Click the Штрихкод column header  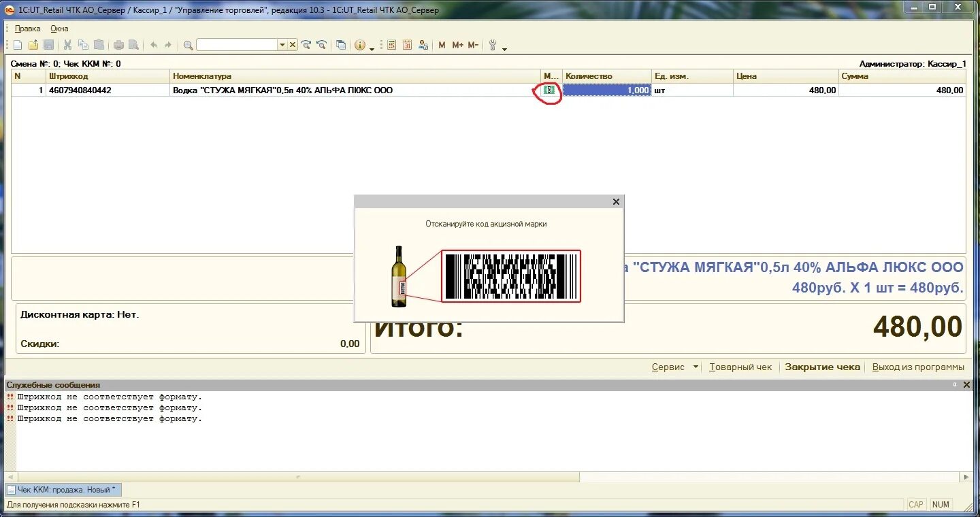[x=108, y=76]
